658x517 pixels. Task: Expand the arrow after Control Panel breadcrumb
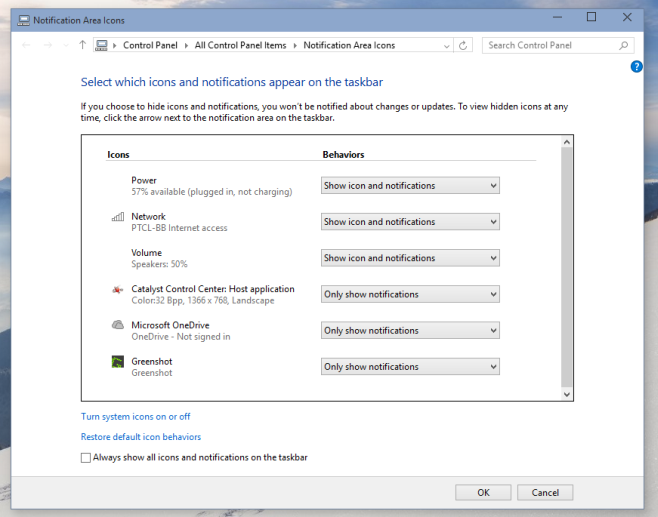coord(186,45)
